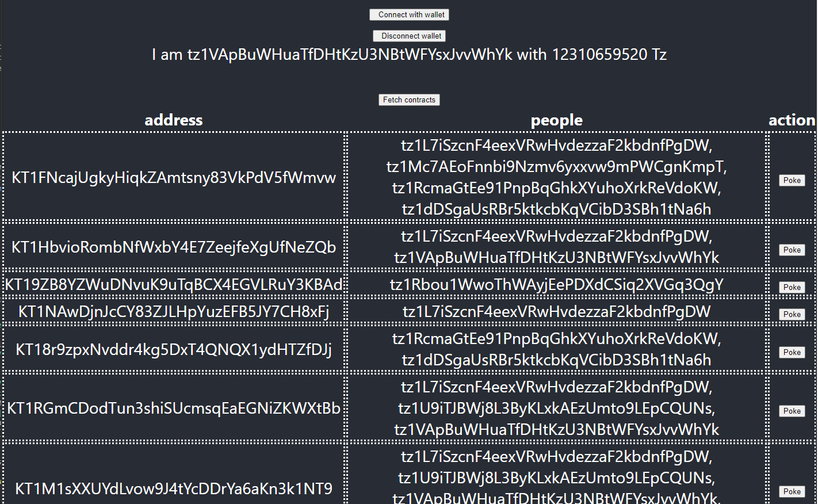Viewport: 818px width, 504px height.
Task: Select address KT1HbvioRombNfWxbY4E7ZeejfeXgUfNeZQb
Action: click(173, 247)
